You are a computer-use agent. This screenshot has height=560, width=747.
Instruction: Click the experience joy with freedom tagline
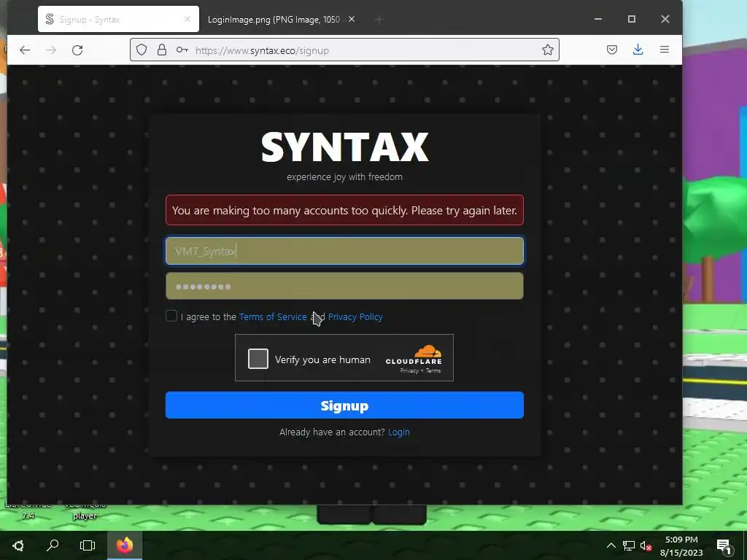click(x=344, y=176)
